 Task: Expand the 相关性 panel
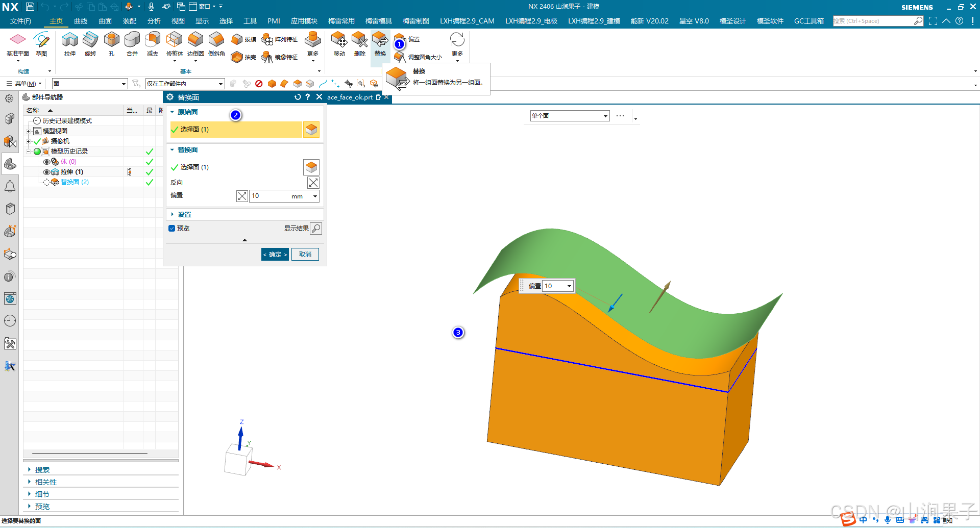pyautogui.click(x=30, y=482)
